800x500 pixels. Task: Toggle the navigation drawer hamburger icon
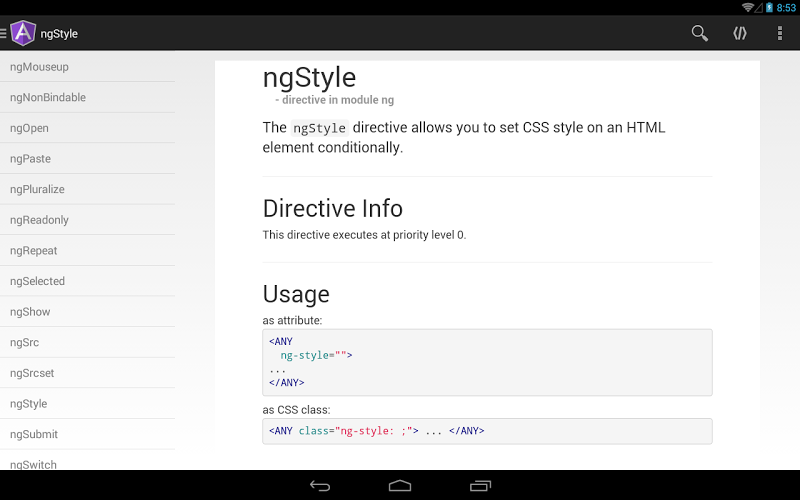[x=4, y=33]
